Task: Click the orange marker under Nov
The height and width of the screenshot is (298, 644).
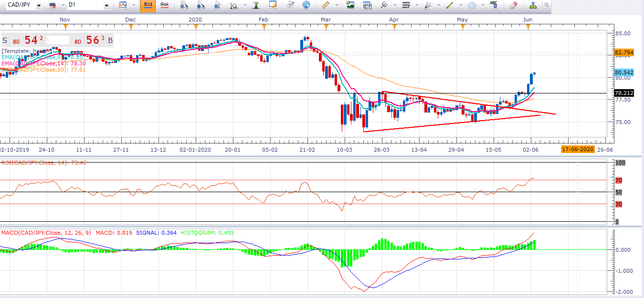Action: pyautogui.click(x=65, y=27)
